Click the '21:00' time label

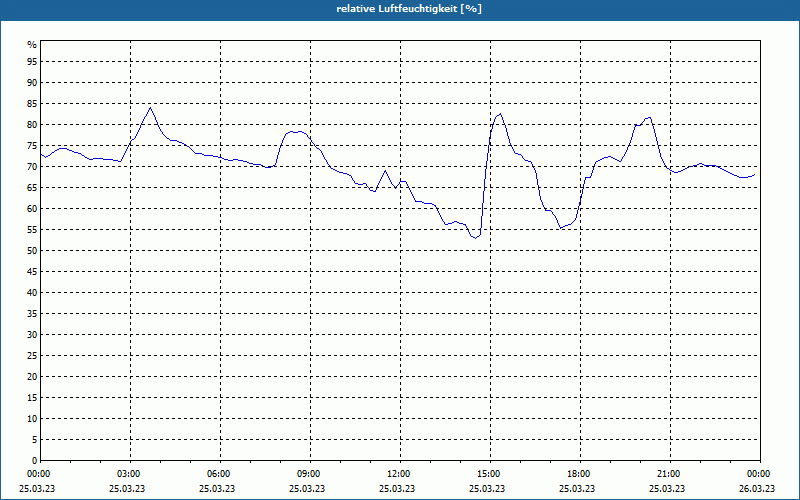click(x=669, y=474)
